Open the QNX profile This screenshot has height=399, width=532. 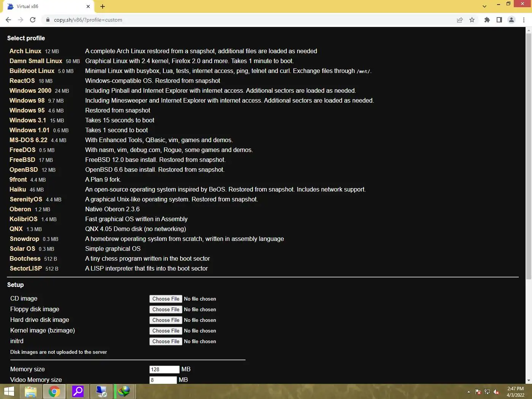click(x=16, y=229)
